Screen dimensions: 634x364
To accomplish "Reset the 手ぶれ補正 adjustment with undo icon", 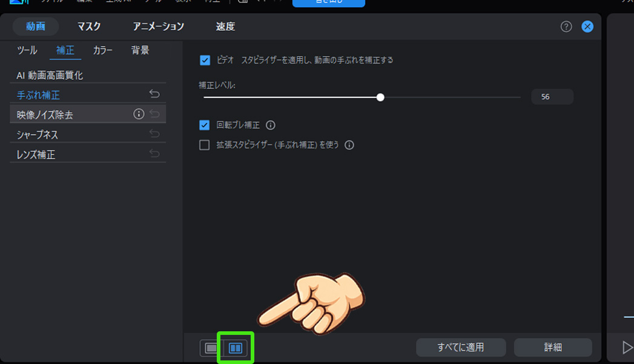I will (x=155, y=93).
